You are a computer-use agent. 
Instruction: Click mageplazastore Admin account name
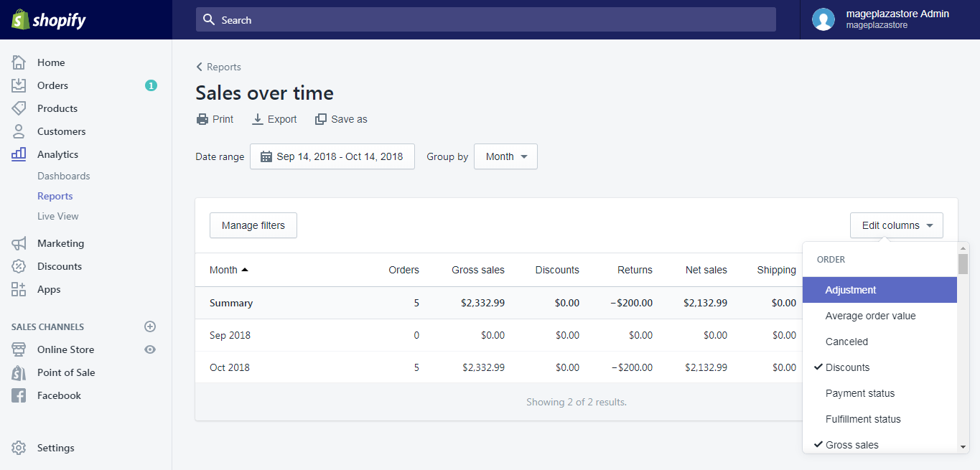coord(897,14)
